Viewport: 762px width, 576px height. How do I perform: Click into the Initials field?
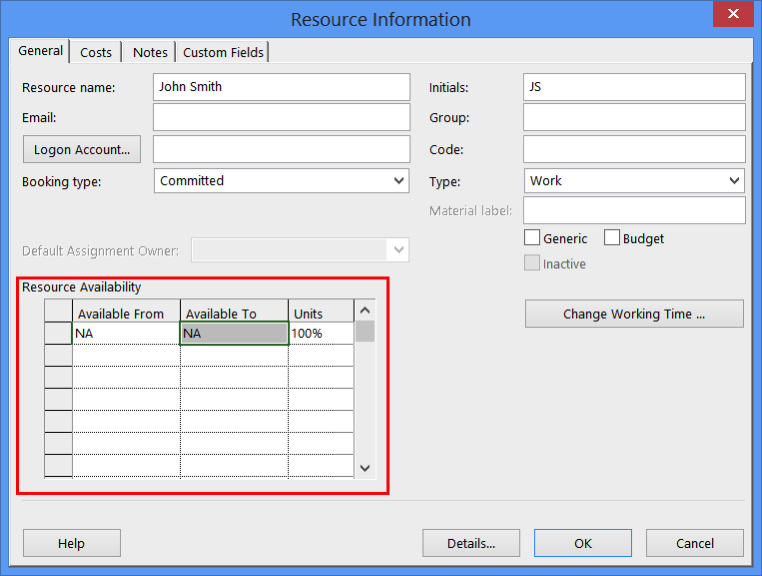coord(634,87)
